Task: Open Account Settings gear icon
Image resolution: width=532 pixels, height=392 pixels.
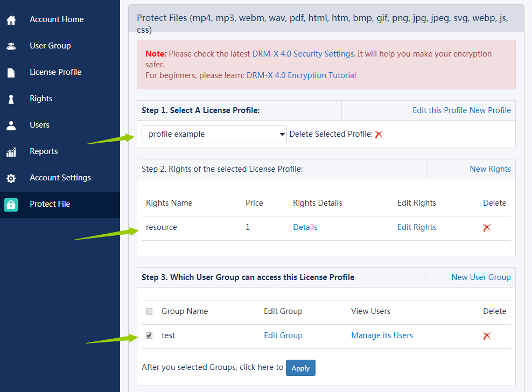Action: [11, 177]
